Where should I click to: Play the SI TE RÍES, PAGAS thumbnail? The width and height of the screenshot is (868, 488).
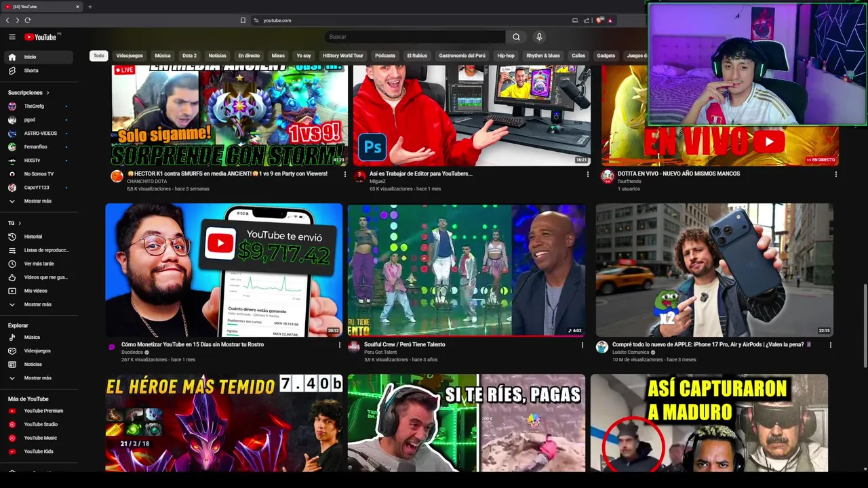(466, 423)
